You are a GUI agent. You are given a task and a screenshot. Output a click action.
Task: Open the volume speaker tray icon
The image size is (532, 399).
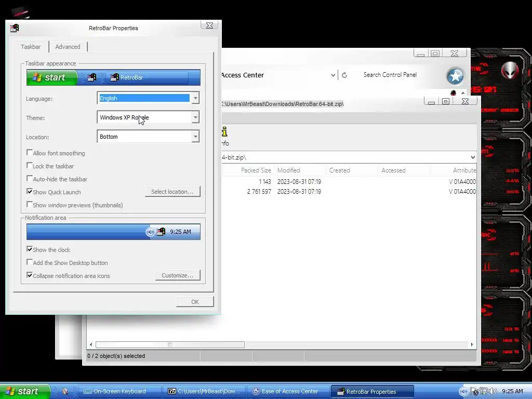[x=493, y=392]
